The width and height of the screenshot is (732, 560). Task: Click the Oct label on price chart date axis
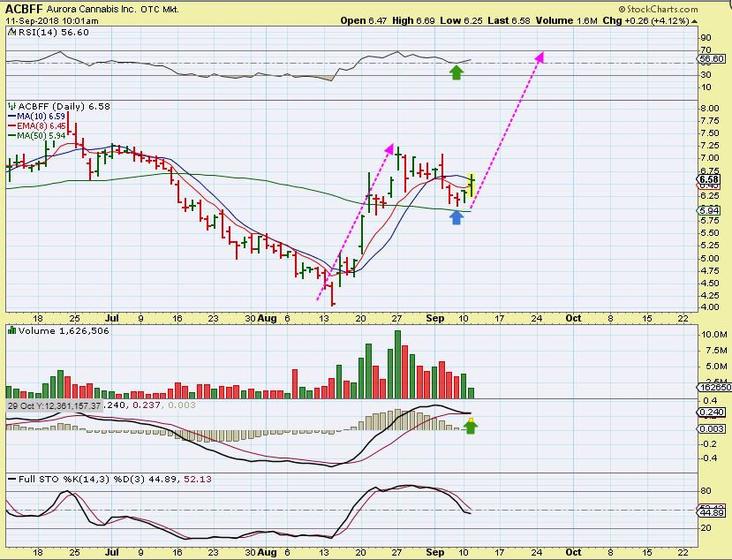573,319
